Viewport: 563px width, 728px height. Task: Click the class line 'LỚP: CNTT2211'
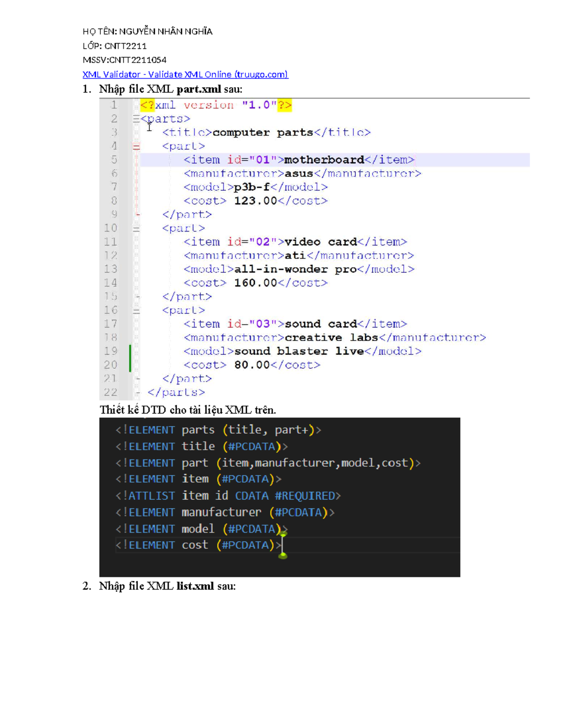click(114, 46)
